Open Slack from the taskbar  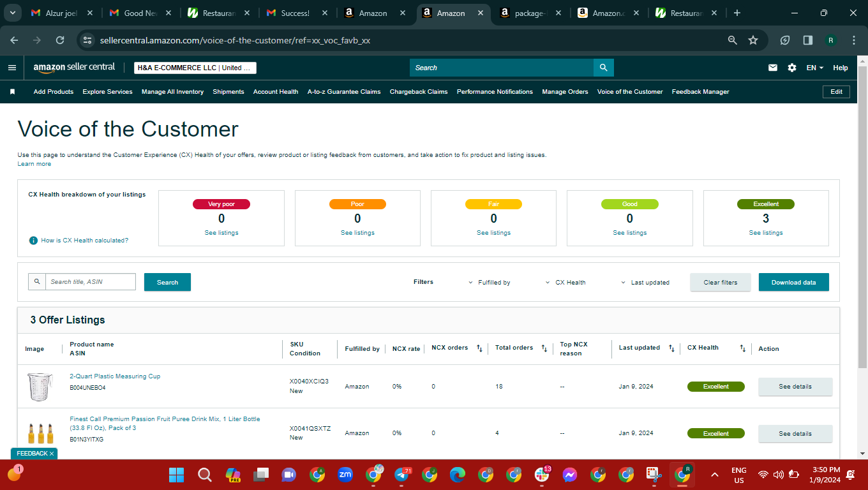(542, 475)
